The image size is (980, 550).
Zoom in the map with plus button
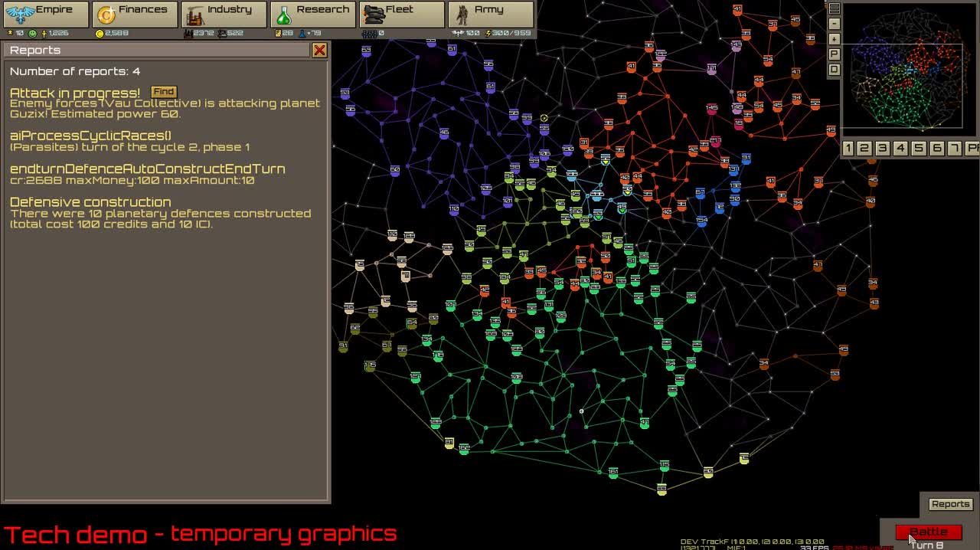pos(835,39)
